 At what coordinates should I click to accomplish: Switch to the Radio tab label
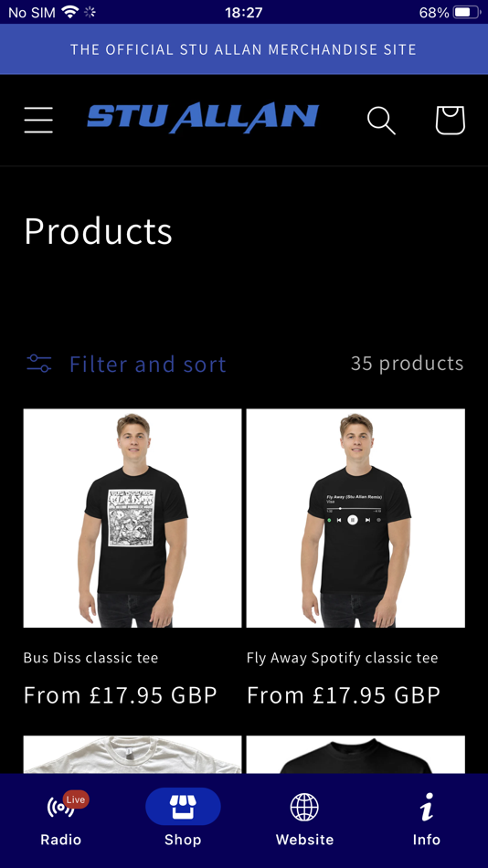click(61, 840)
